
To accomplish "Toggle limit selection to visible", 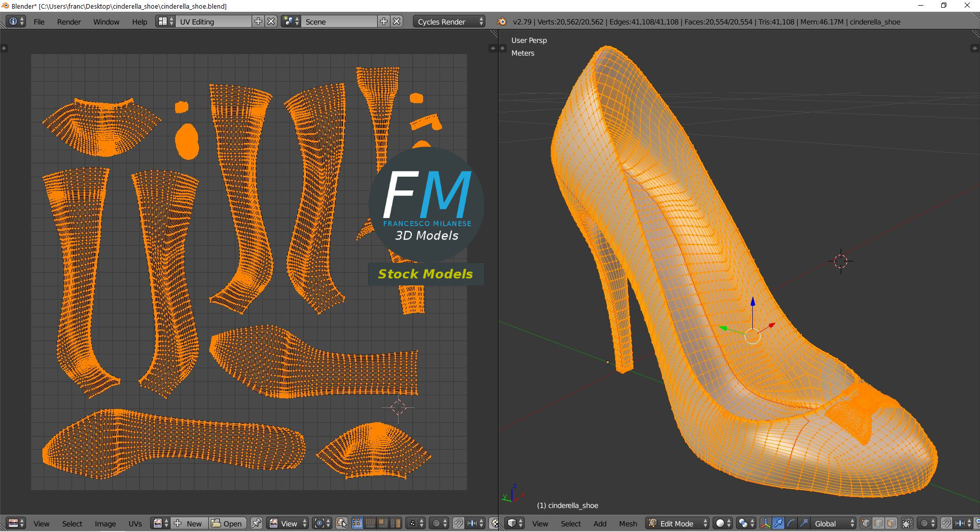I will 907,523.
